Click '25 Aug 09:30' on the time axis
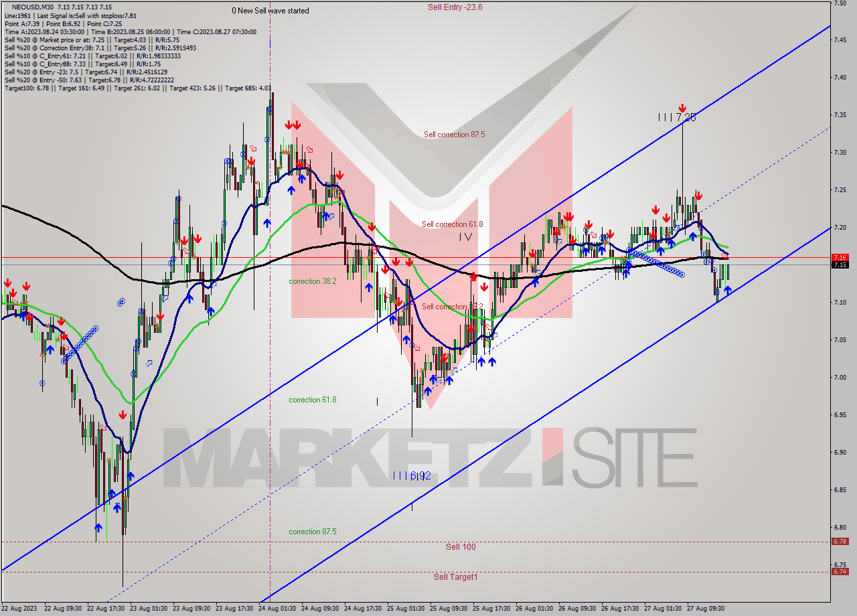Viewport: 857px width, 616px height. [x=449, y=609]
